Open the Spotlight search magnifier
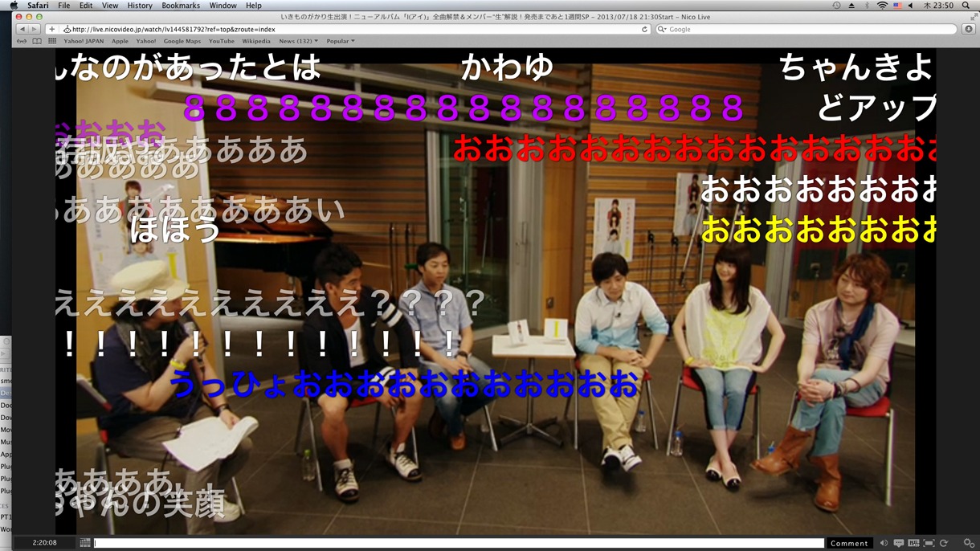This screenshot has height=551, width=980. pos(966,6)
